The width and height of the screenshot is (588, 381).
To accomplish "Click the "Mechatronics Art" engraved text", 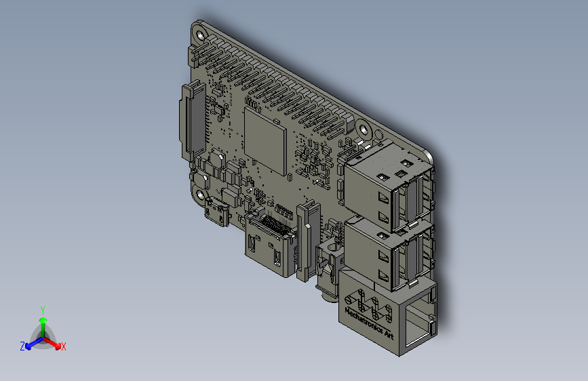I will (x=369, y=323).
